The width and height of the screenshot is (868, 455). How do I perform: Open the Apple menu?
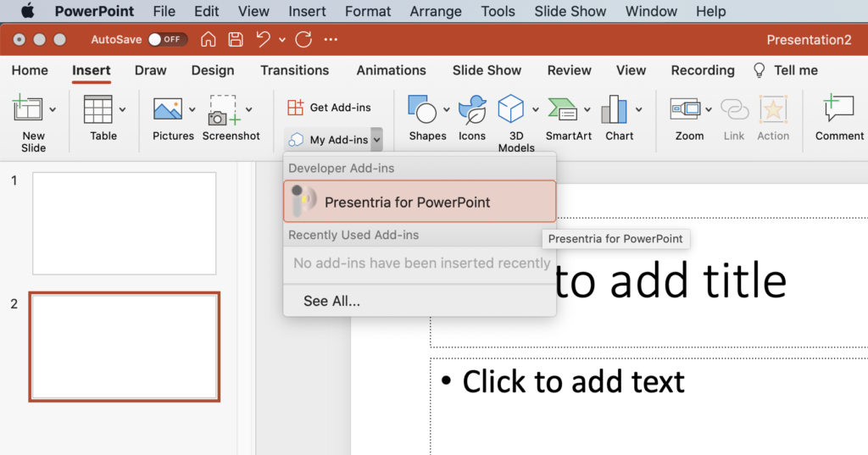click(x=27, y=11)
